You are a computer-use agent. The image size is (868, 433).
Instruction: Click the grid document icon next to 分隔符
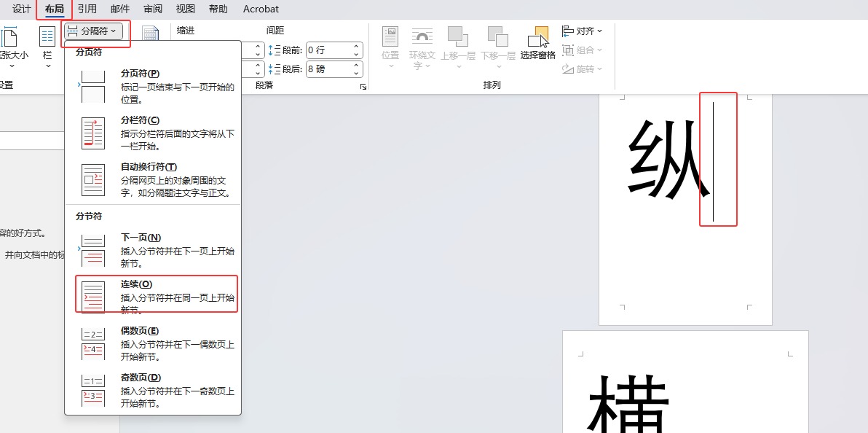(150, 34)
